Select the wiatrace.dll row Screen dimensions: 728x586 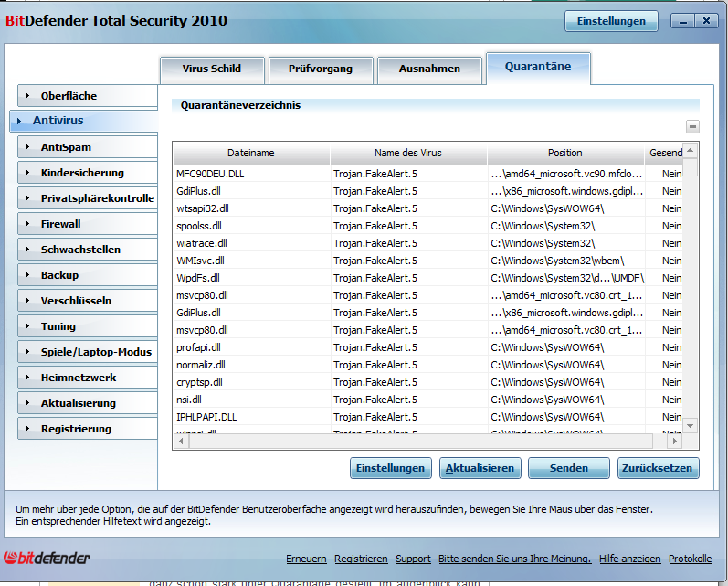(x=427, y=243)
